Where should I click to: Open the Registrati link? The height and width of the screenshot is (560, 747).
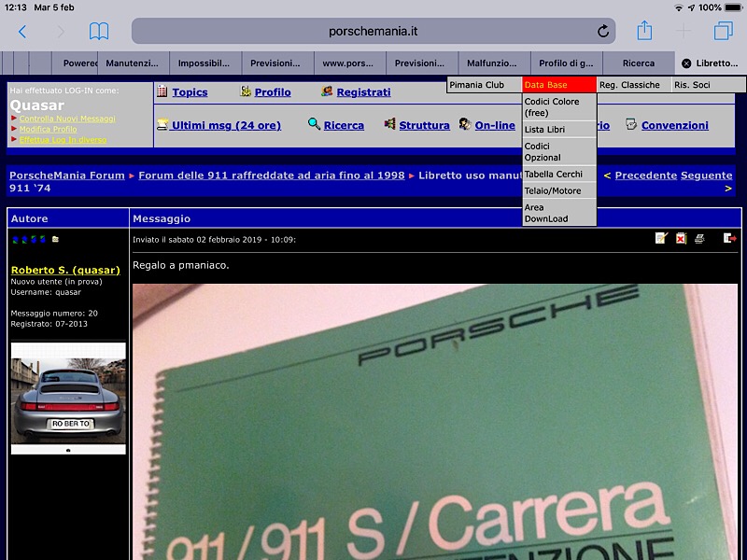point(363,91)
